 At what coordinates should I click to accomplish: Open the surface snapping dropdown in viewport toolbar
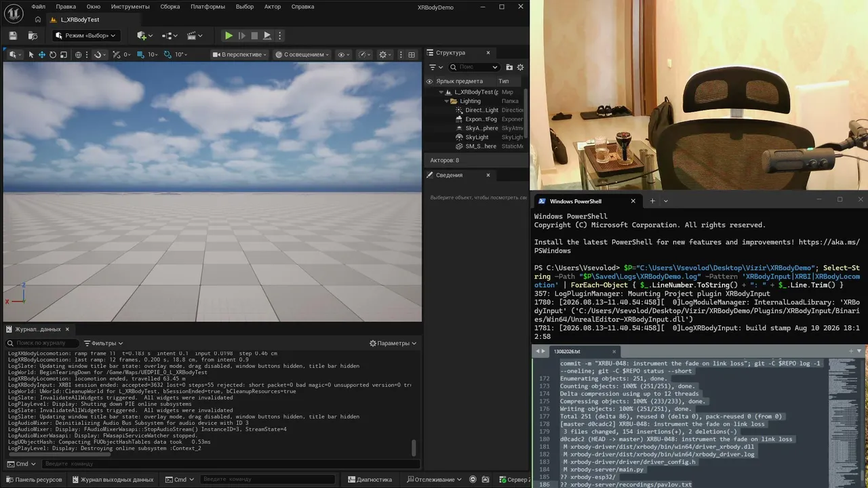(x=100, y=54)
